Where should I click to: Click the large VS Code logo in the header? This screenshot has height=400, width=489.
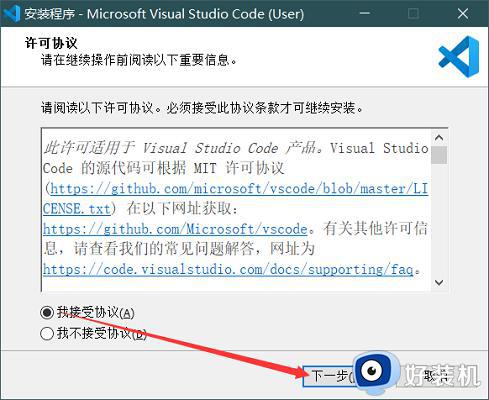tap(459, 57)
